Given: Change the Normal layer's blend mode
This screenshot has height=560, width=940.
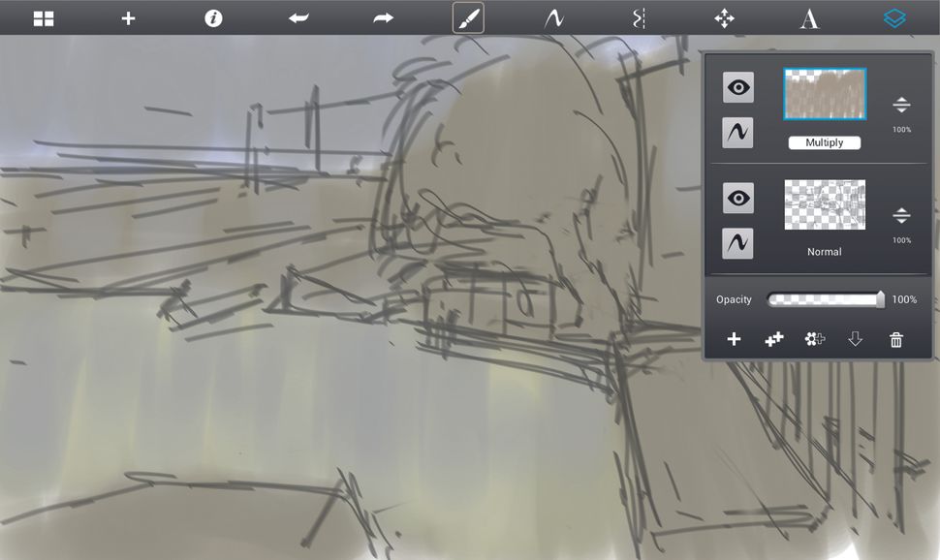Looking at the screenshot, I should pos(824,251).
